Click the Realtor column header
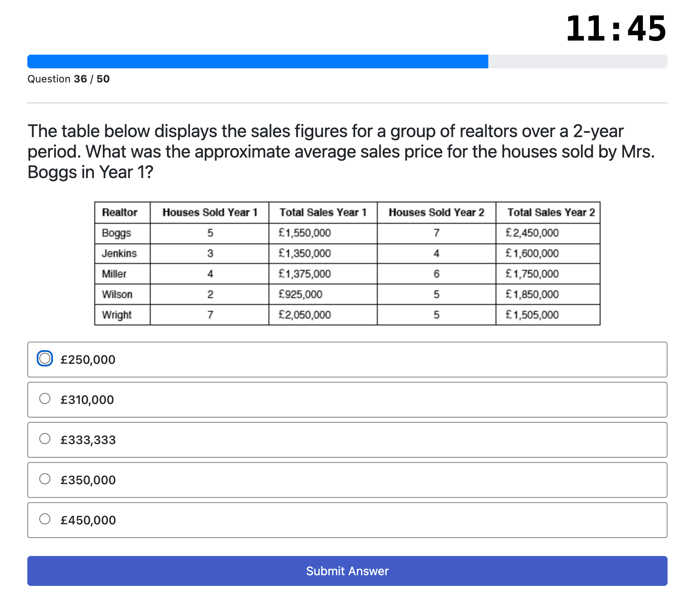The width and height of the screenshot is (700, 597). pos(120,213)
